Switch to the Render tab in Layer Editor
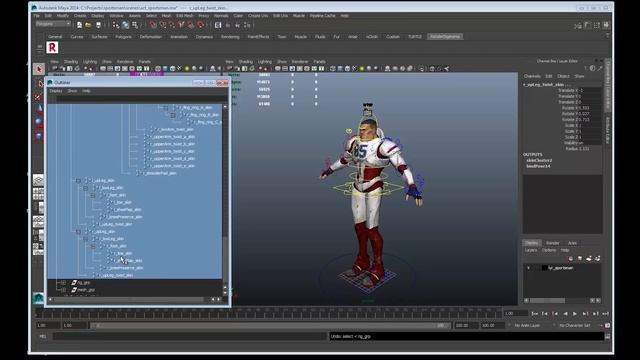640x360 pixels. point(553,243)
